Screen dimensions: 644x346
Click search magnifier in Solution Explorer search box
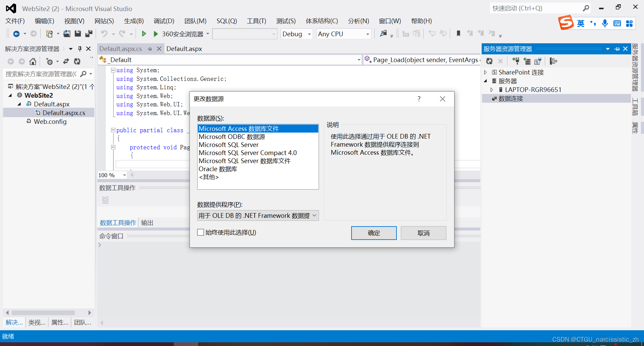(83, 74)
